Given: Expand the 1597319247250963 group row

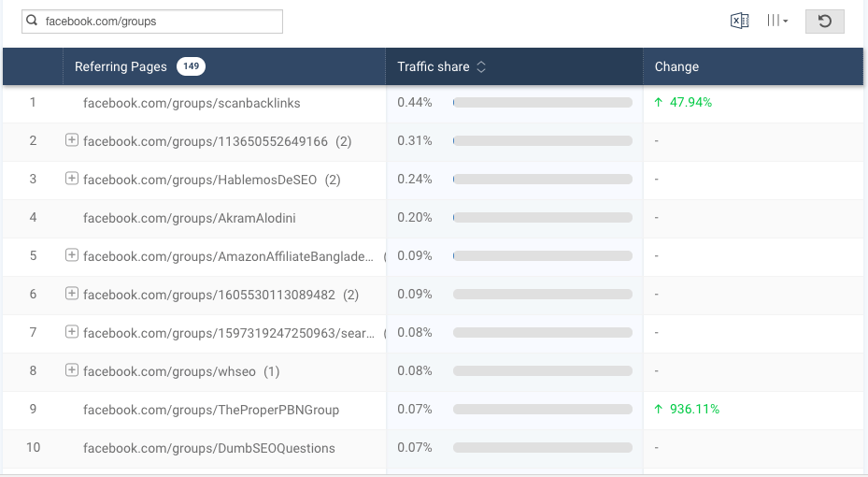Looking at the screenshot, I should 72,332.
